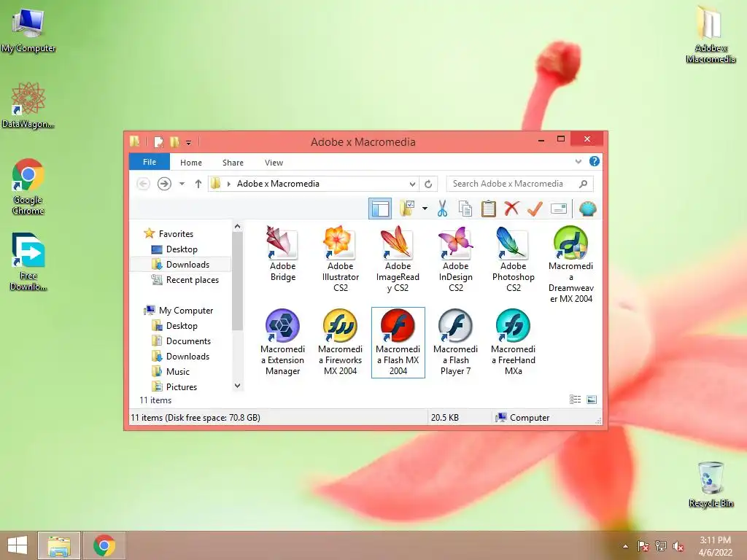Select the Adobe Photoshop CS2 shortcut
Image resolution: width=747 pixels, height=560 pixels.
[x=513, y=259]
